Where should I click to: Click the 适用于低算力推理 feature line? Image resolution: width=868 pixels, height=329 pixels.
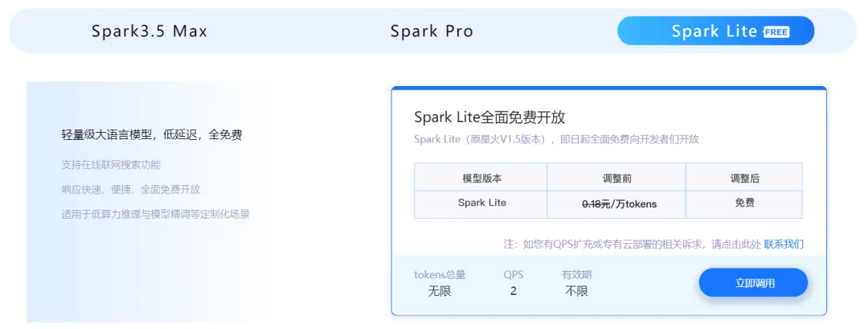[x=155, y=214]
